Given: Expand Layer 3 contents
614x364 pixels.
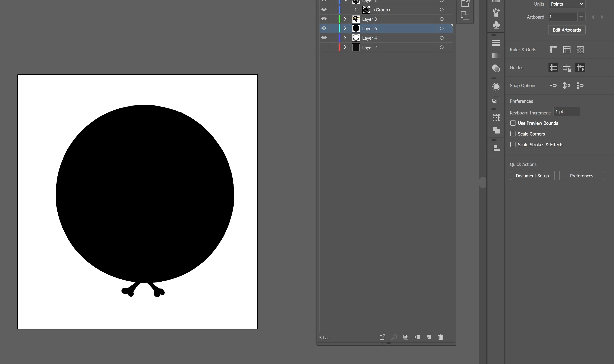Looking at the screenshot, I should (345, 19).
